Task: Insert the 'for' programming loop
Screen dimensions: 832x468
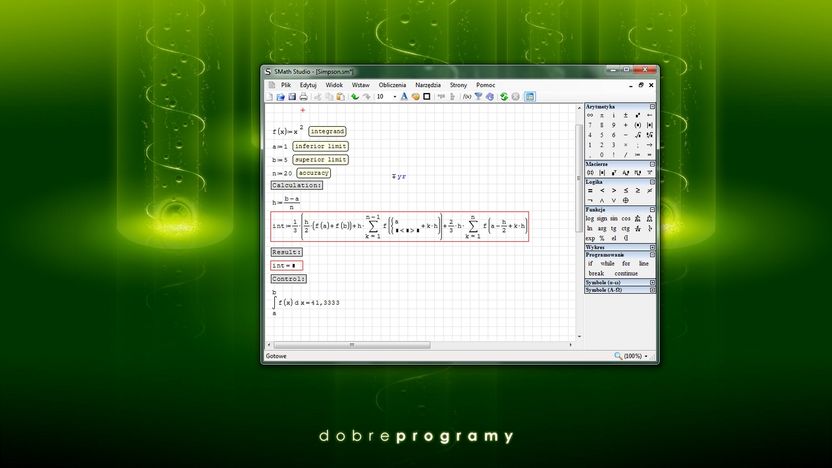Action: 626,263
